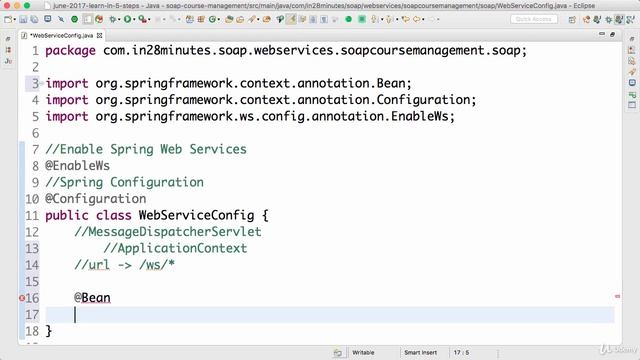Minimize the editor area
Image resolution: width=640 pixels, height=360 pixels.
(602, 34)
